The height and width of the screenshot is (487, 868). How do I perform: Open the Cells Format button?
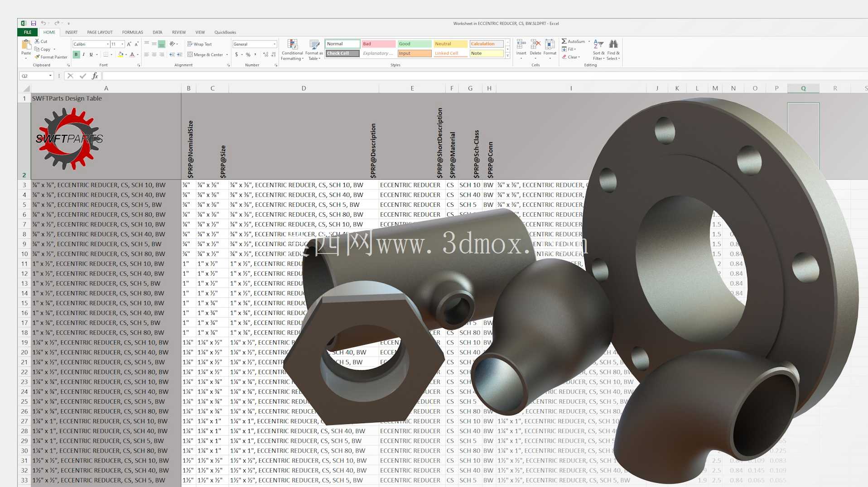click(x=550, y=50)
